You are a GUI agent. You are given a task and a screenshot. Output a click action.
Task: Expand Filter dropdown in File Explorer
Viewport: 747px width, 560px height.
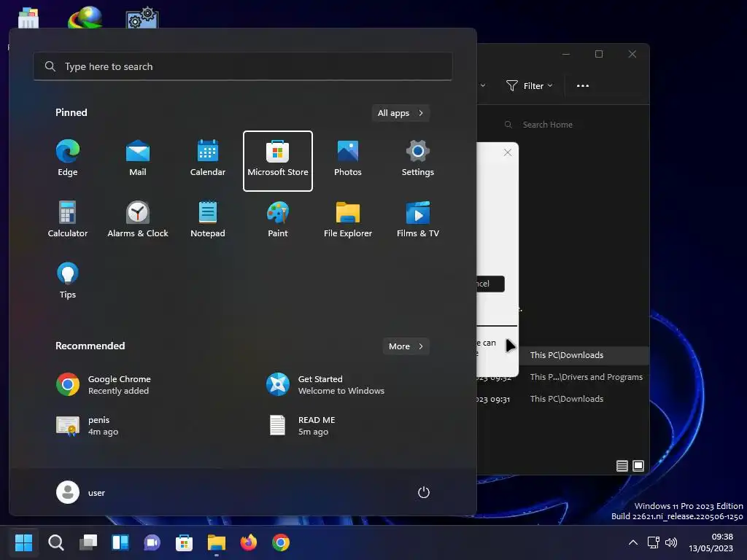(529, 86)
